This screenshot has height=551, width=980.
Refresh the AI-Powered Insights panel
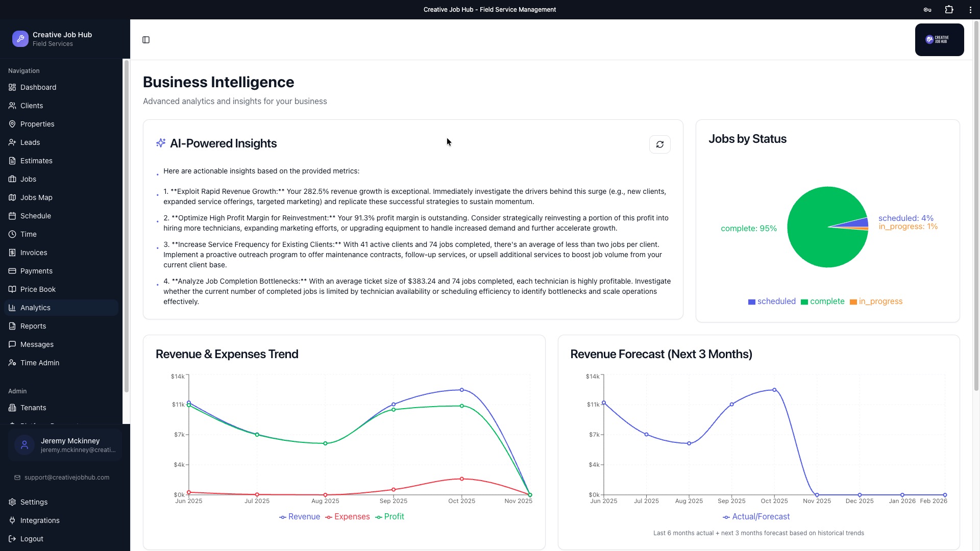[660, 144]
